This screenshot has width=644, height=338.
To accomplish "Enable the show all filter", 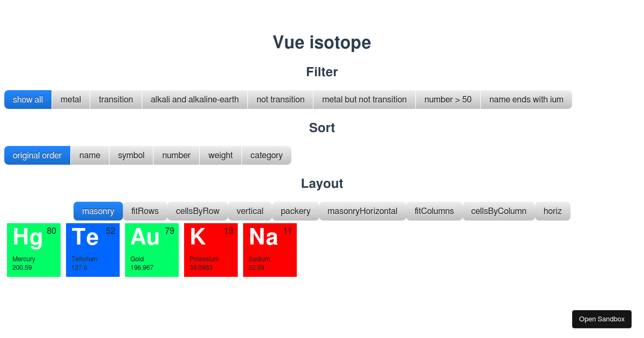I will point(27,99).
